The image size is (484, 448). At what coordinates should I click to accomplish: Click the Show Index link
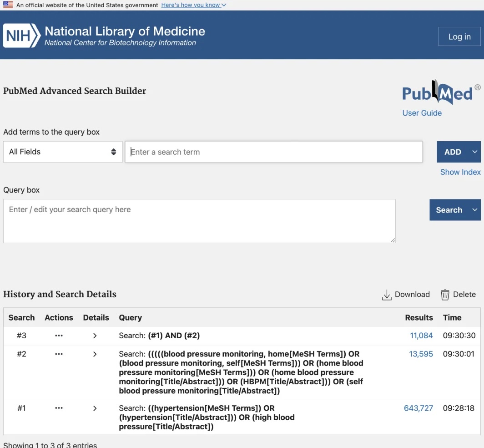(x=460, y=172)
